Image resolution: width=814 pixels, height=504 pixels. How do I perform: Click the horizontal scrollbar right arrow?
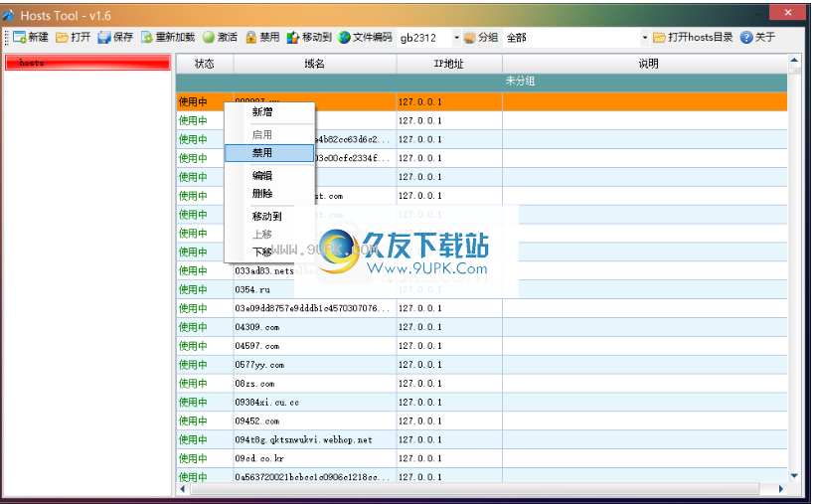781,489
